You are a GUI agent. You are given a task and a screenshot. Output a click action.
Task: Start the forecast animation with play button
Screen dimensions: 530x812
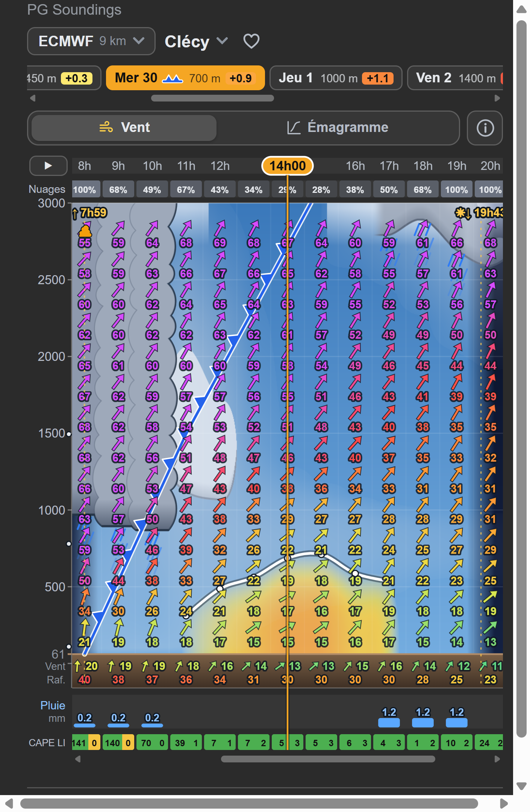click(48, 166)
